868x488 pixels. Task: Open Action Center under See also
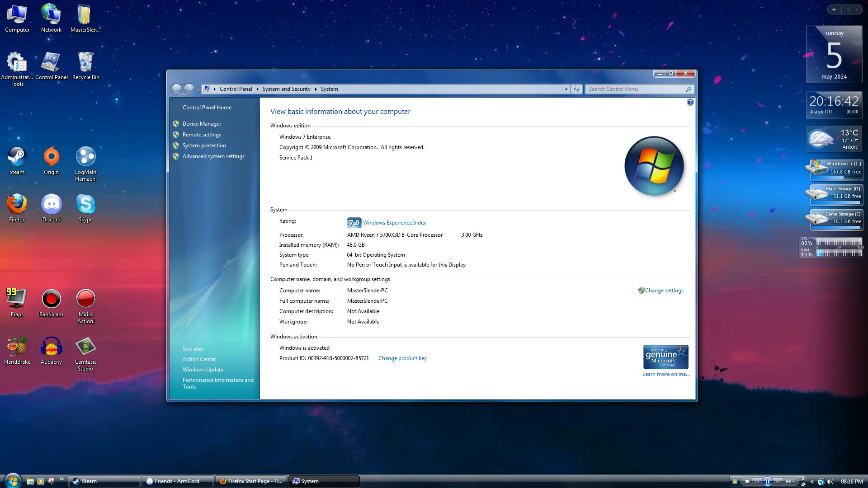pyautogui.click(x=199, y=359)
